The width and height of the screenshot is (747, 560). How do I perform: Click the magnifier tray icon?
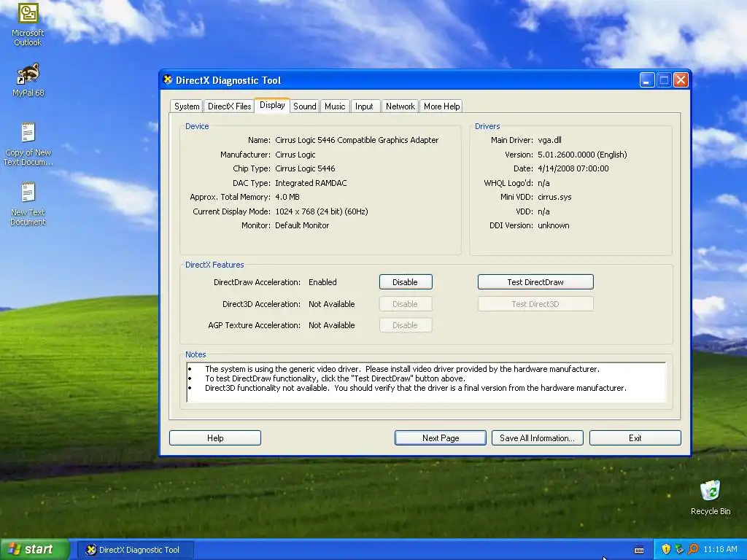click(x=693, y=549)
